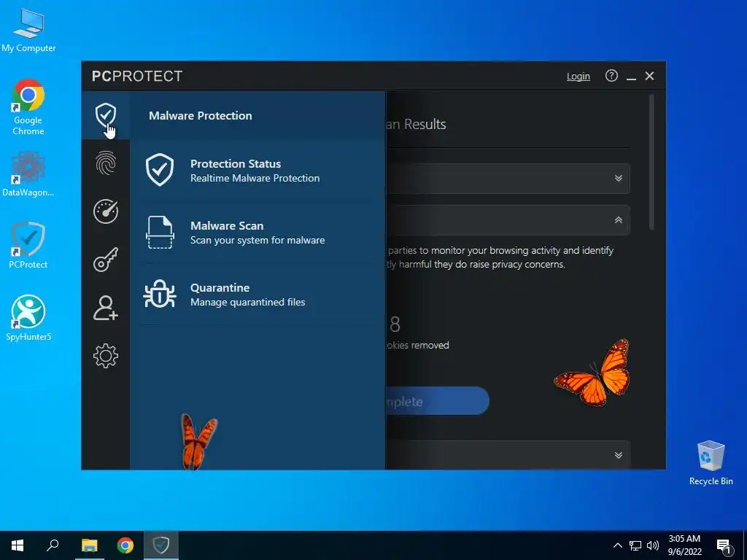This screenshot has width=747, height=560.
Task: Click the PCProtect window scrollbar
Action: 651,162
